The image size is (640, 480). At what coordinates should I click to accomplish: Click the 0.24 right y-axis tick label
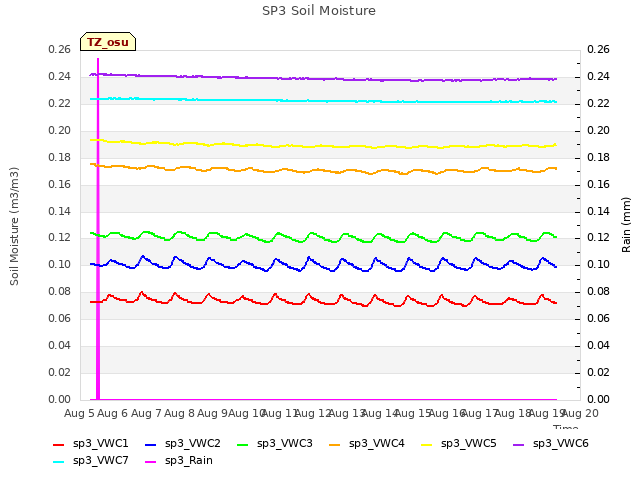point(598,77)
